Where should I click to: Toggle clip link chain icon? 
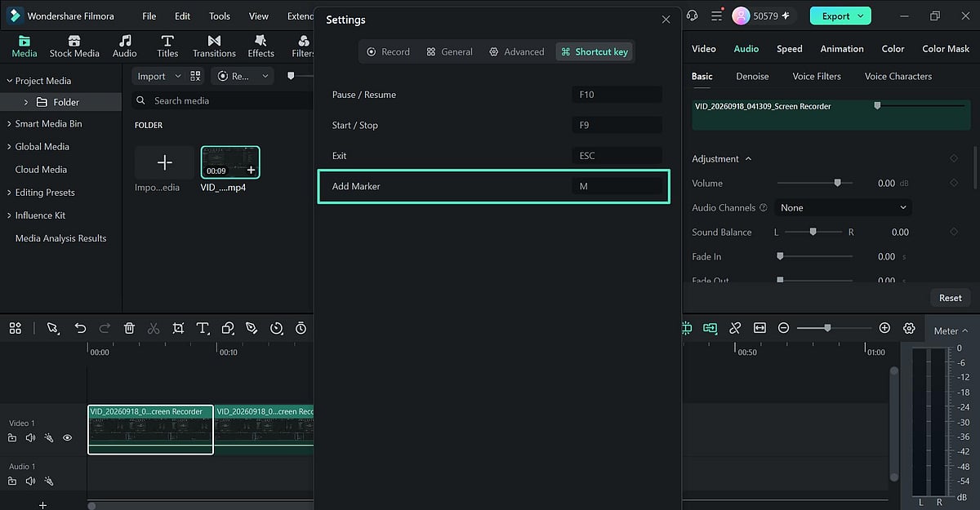[x=735, y=328]
